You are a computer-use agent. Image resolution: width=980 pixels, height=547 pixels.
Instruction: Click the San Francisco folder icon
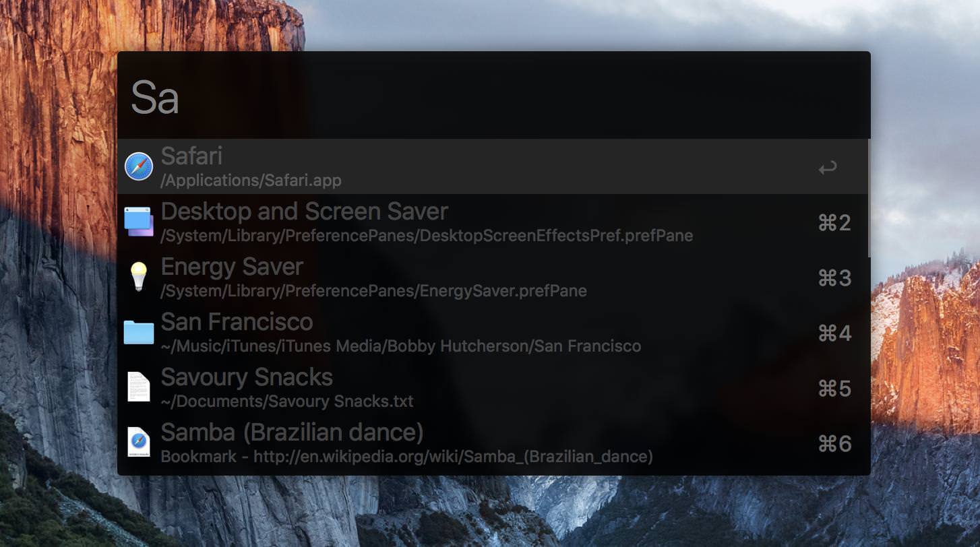point(139,332)
